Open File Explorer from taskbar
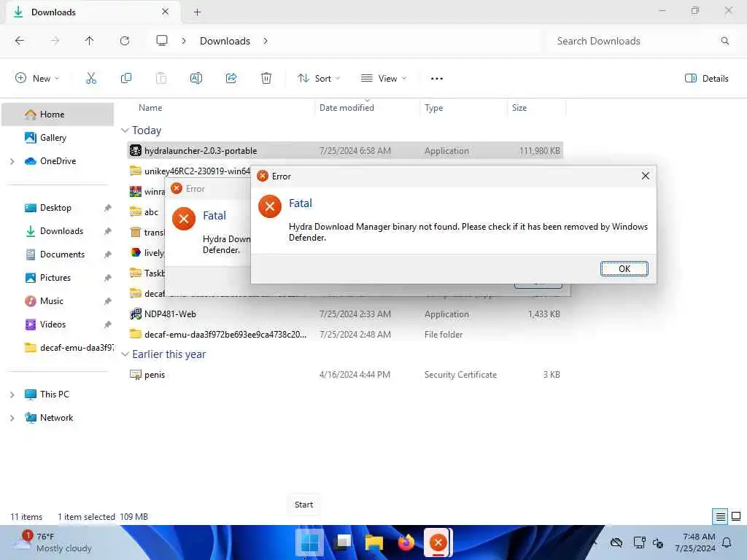The image size is (747, 560). pyautogui.click(x=374, y=542)
